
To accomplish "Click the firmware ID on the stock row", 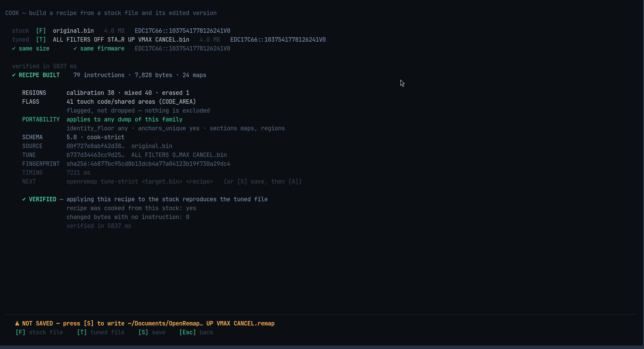I will click(182, 31).
